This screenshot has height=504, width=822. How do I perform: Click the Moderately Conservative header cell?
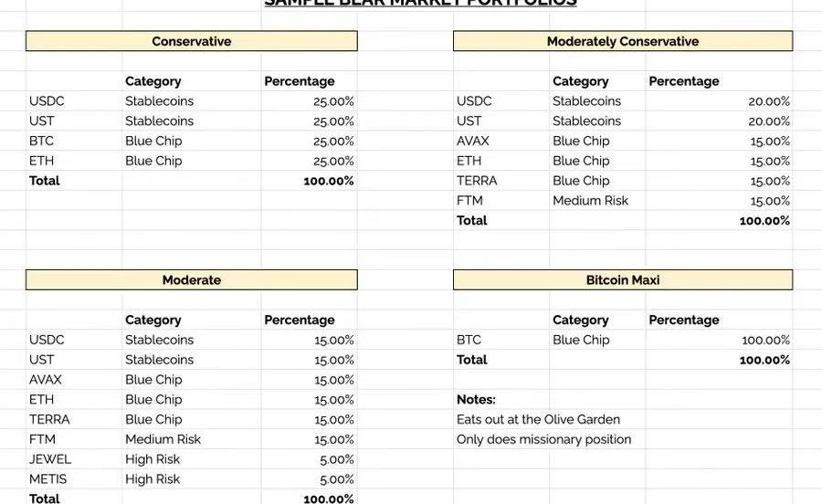(622, 41)
